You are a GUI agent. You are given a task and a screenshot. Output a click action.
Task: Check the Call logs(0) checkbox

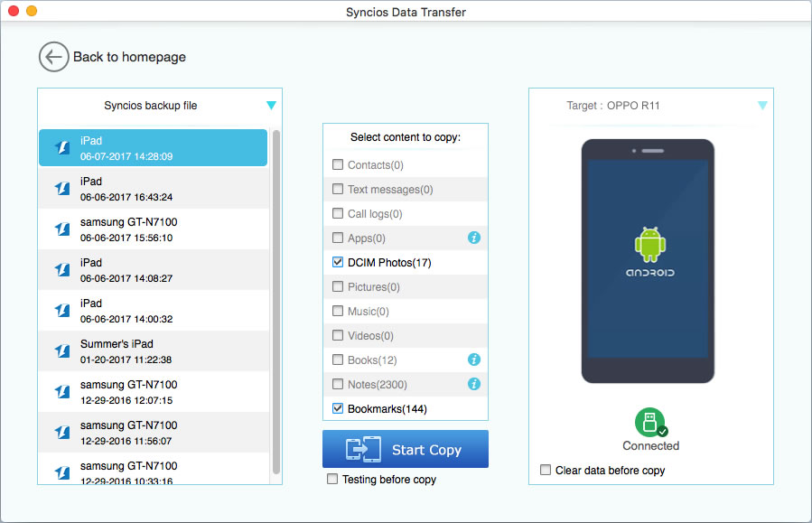[x=338, y=213]
